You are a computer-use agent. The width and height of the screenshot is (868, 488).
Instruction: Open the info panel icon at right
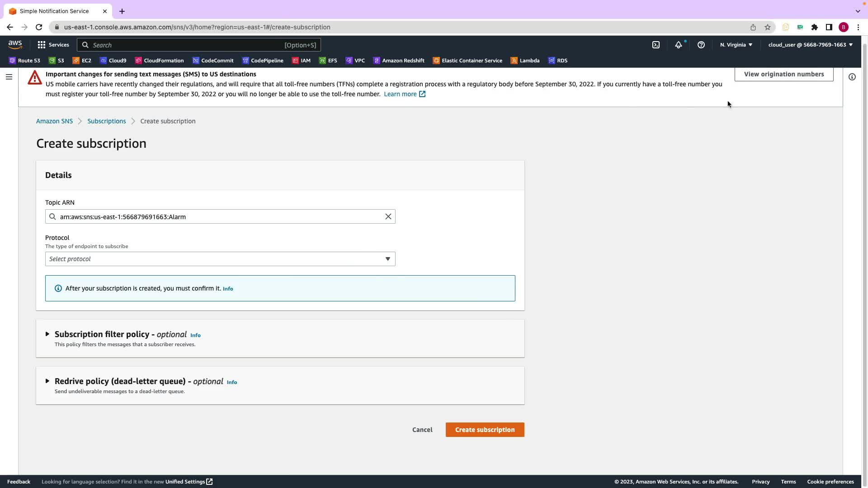pos(852,77)
